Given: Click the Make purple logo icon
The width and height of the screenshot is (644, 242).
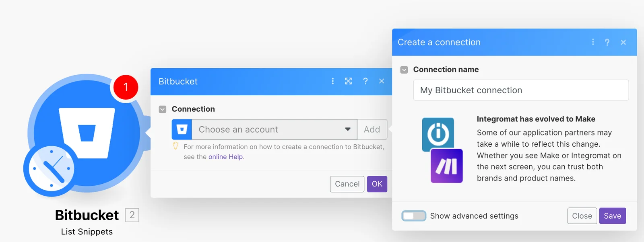Looking at the screenshot, I should point(447,166).
